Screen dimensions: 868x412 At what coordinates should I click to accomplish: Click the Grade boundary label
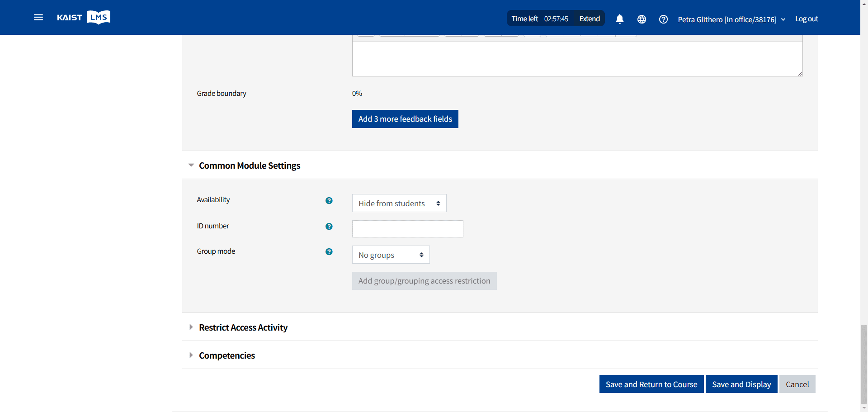tap(222, 93)
